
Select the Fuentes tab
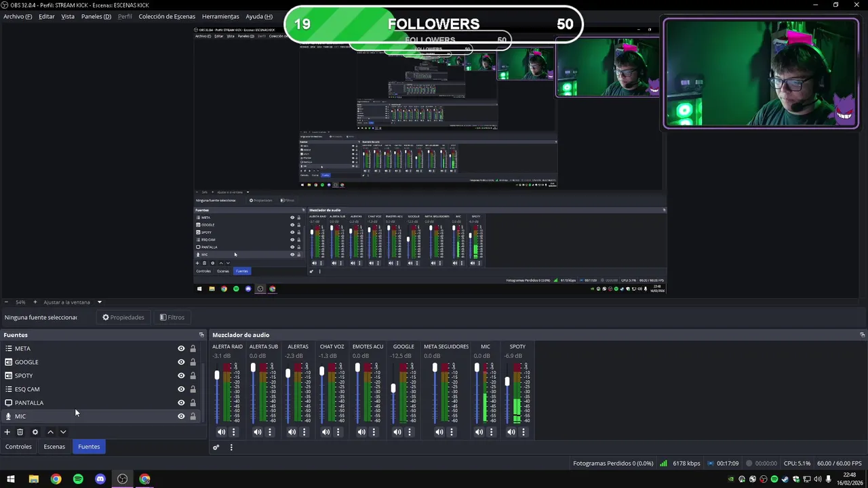click(89, 447)
